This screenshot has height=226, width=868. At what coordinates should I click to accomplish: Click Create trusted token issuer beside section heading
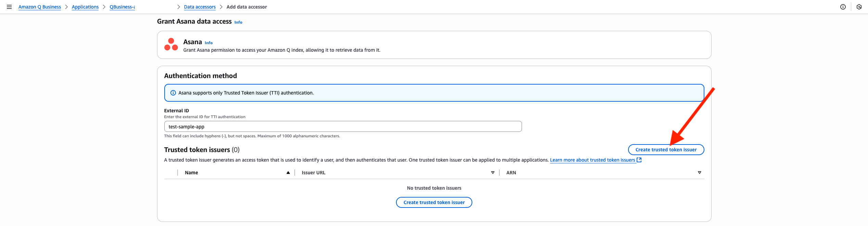coord(666,150)
